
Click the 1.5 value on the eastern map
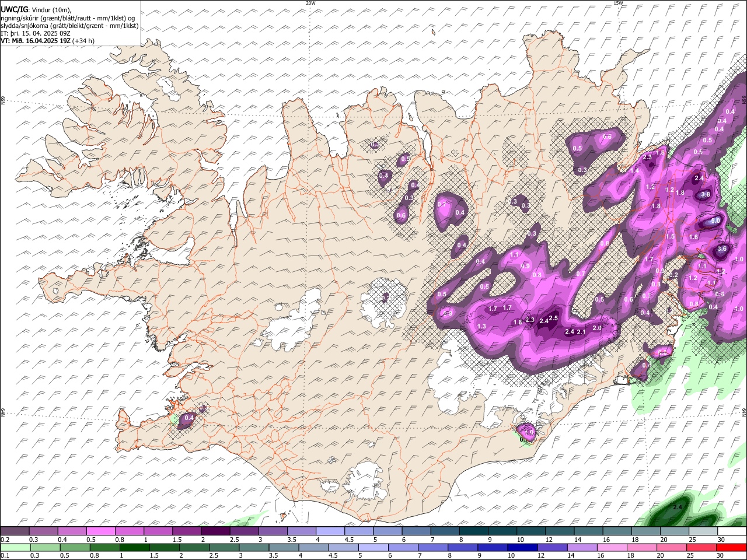[x=671, y=236]
